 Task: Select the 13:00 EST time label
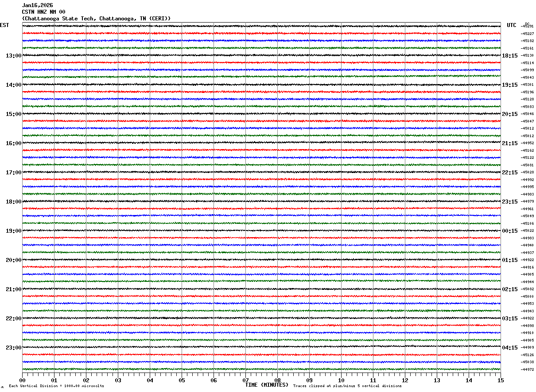click(13, 56)
